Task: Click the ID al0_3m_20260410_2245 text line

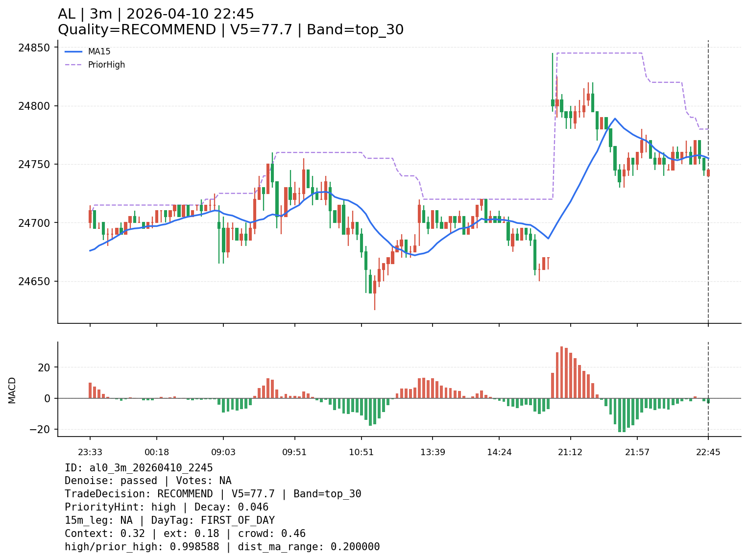Action: 139,468
